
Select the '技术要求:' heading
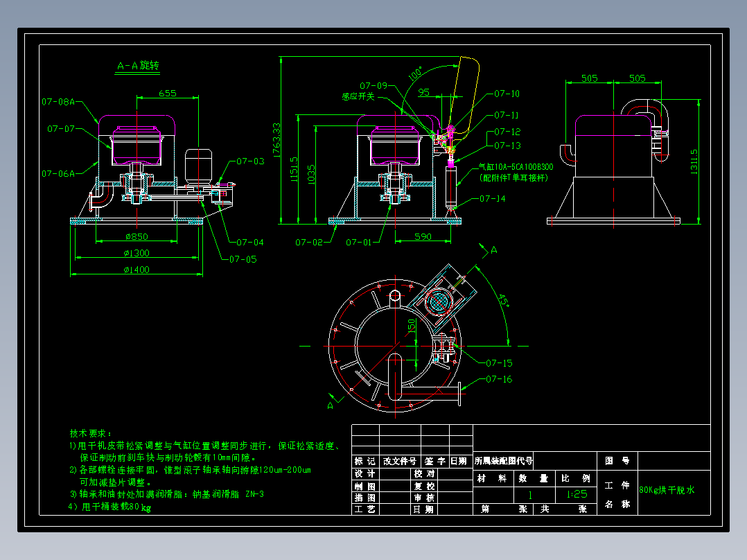(x=91, y=433)
